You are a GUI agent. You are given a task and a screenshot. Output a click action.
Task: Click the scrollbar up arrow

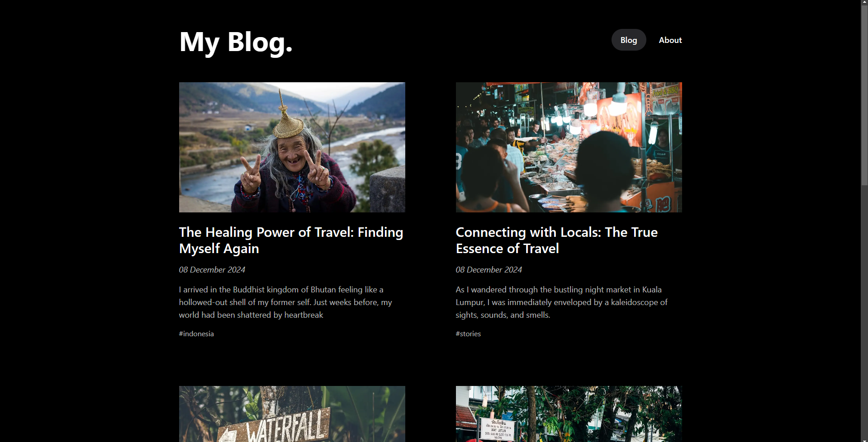tap(864, 3)
